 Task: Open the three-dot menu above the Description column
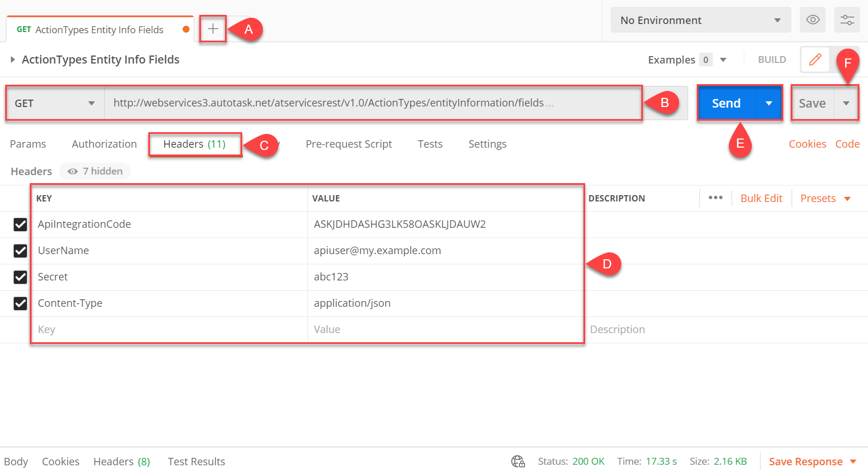click(716, 198)
